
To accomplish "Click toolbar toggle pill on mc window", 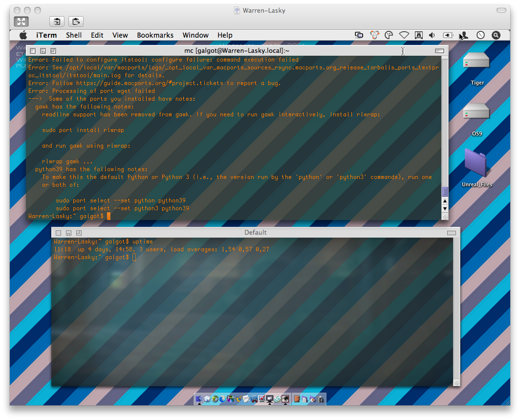I will [439, 51].
